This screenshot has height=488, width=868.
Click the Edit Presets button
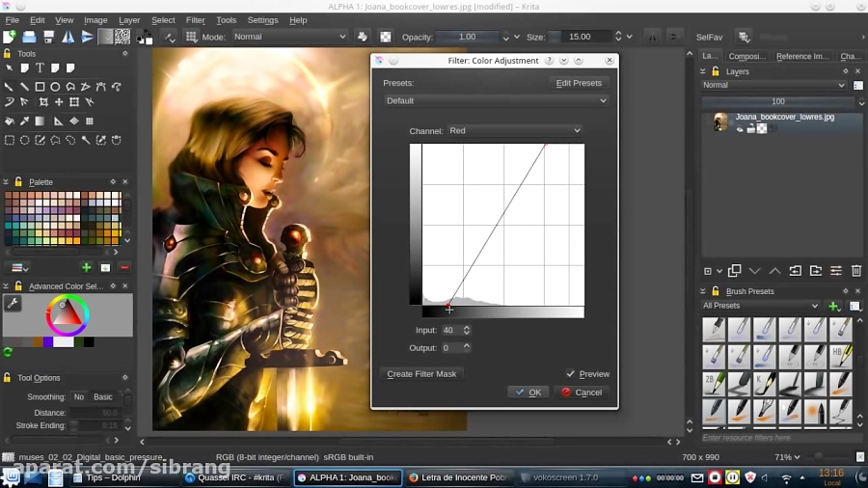pos(579,83)
